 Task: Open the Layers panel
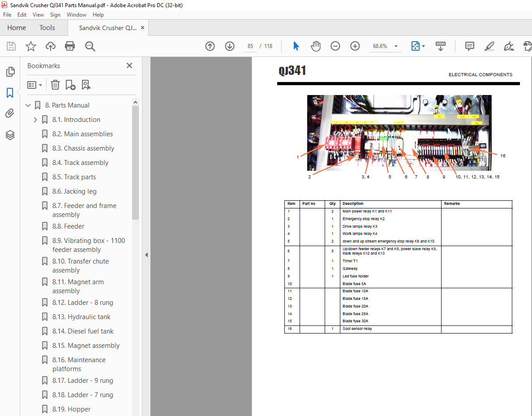pyautogui.click(x=10, y=135)
